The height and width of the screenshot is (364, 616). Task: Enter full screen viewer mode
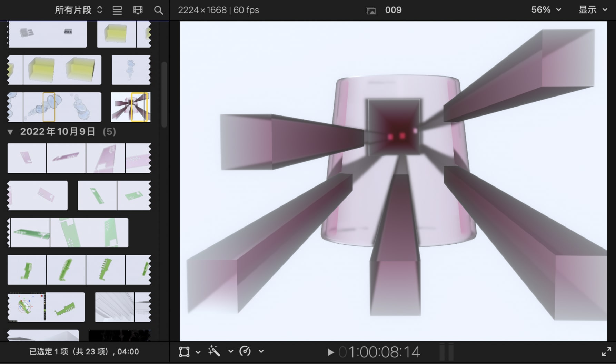click(606, 352)
